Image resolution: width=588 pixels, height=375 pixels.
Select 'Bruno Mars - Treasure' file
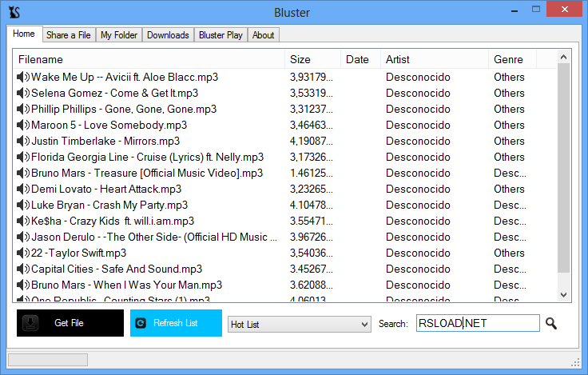(x=147, y=173)
